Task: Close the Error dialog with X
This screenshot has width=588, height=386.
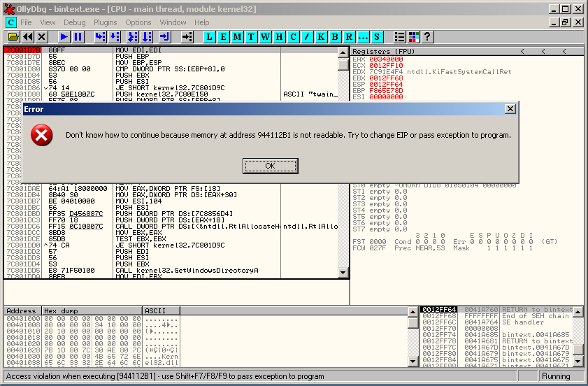Action: [x=510, y=109]
